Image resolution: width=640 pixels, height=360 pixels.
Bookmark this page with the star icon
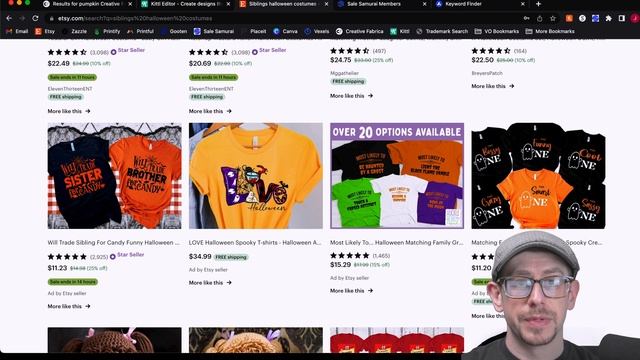[553, 18]
